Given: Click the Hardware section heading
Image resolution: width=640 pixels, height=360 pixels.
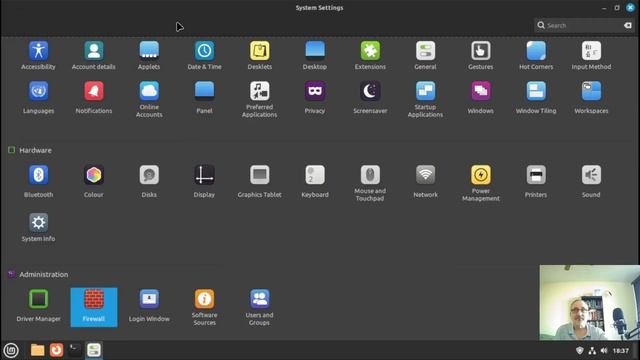Looking at the screenshot, I should point(36,150).
